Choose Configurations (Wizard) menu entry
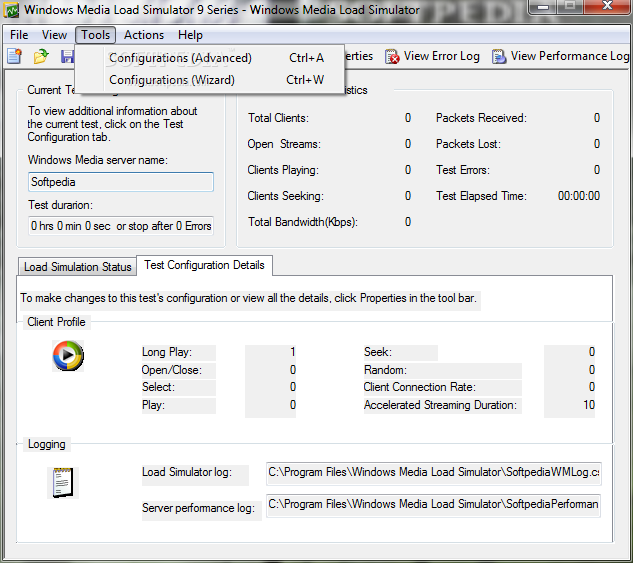This screenshot has width=633, height=563. [x=210, y=80]
